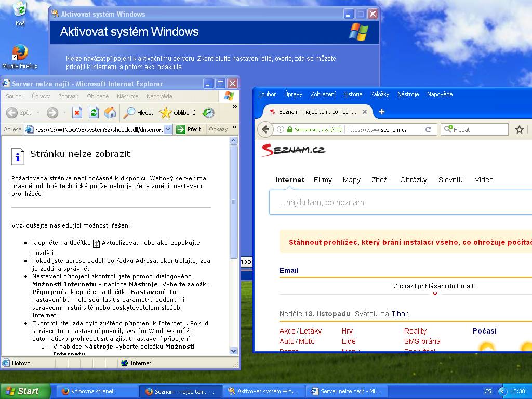Expand hidden tray icons arrow
The image size is (532, 399).
click(x=502, y=391)
